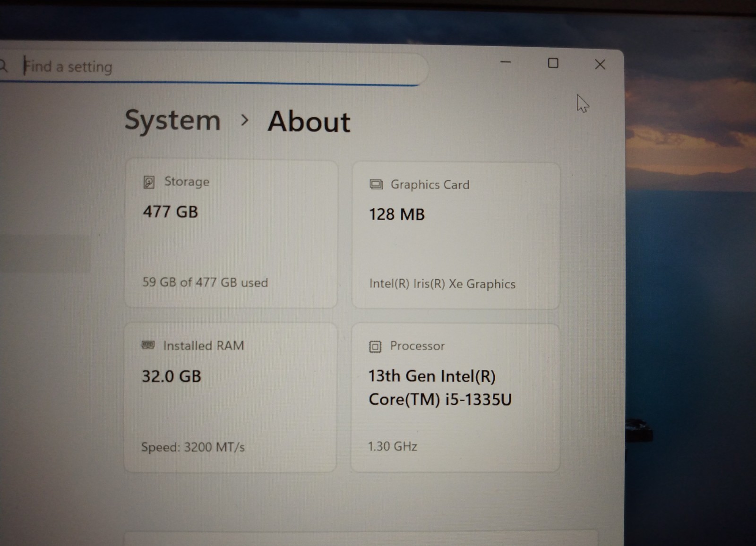Click the Installed RAM memory icon

tap(148, 345)
